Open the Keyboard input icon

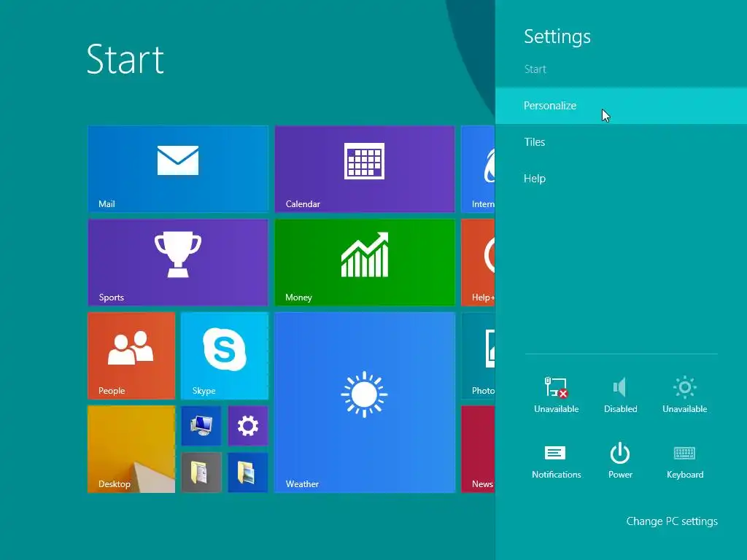tap(684, 461)
